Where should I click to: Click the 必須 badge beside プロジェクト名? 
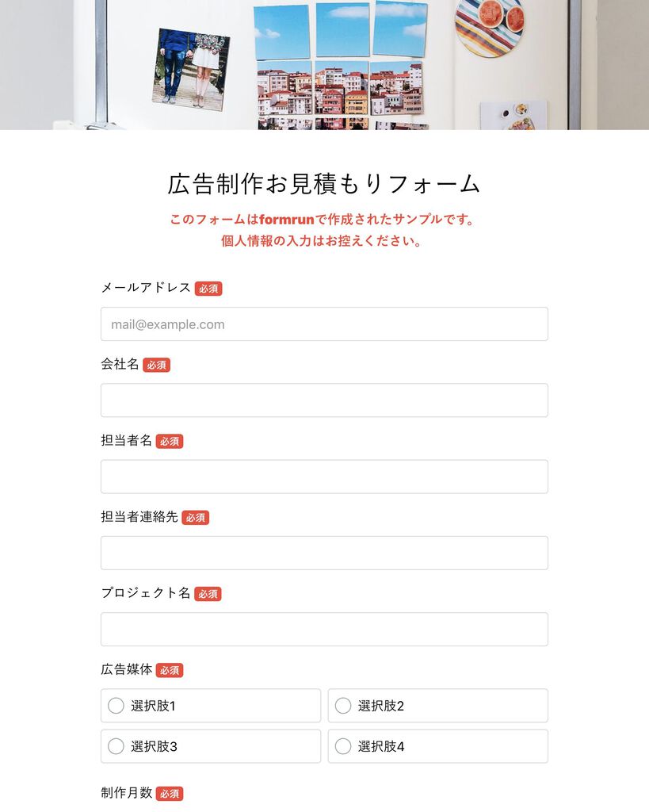(x=208, y=594)
